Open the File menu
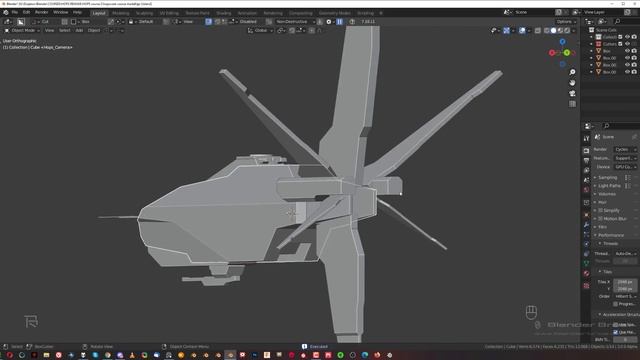Image resolution: width=640 pixels, height=360 pixels. (15, 12)
